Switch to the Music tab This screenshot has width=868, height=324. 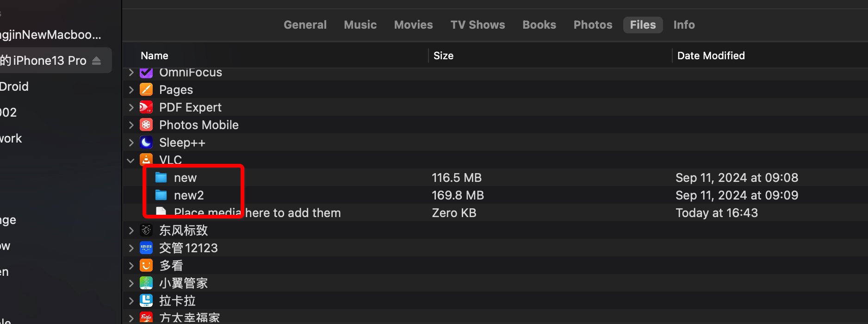pos(360,25)
